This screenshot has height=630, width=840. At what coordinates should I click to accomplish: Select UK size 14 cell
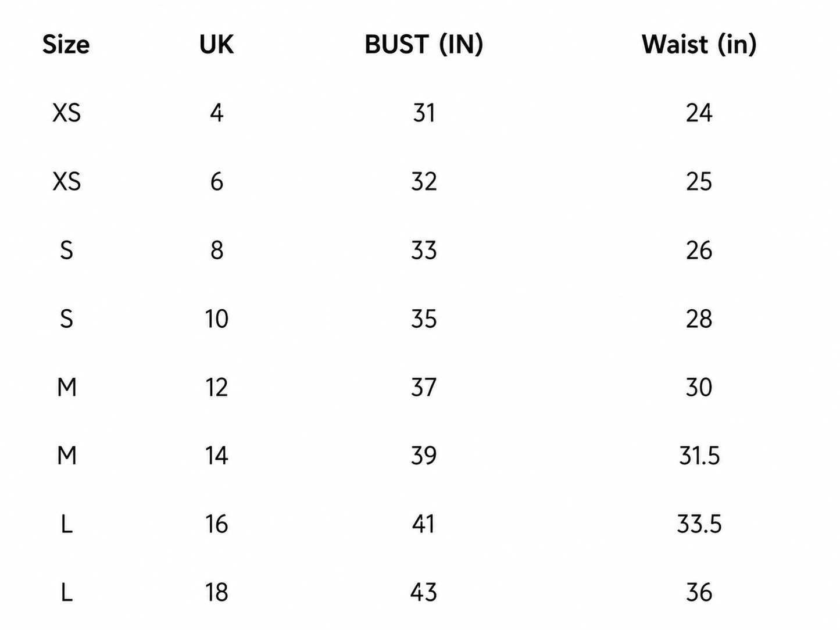click(216, 456)
